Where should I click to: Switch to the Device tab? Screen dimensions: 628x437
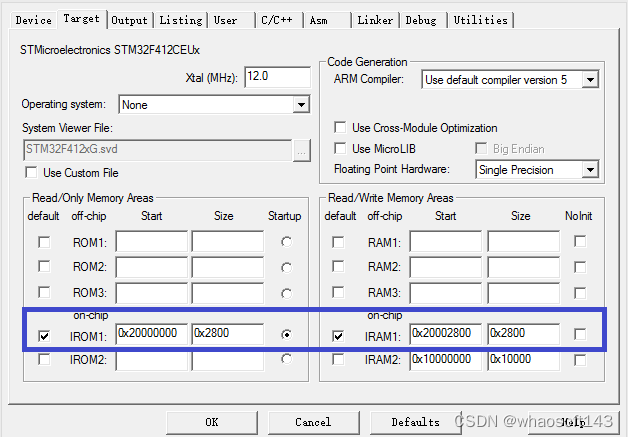click(33, 20)
